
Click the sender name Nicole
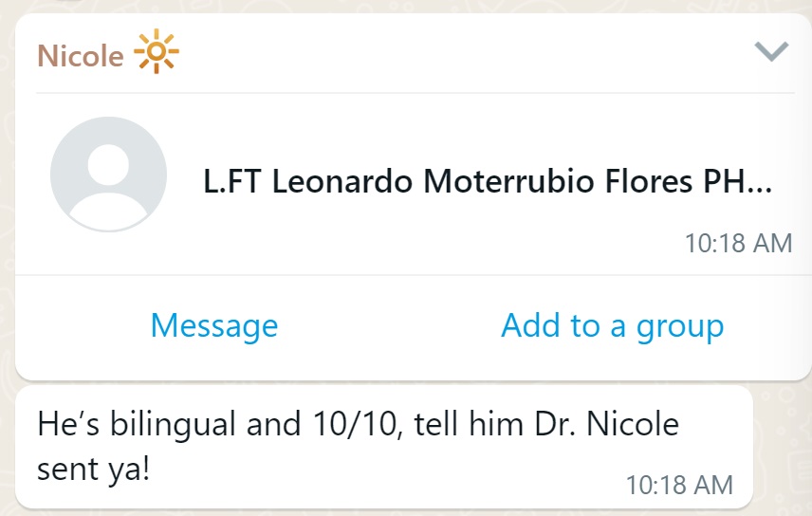tap(81, 55)
